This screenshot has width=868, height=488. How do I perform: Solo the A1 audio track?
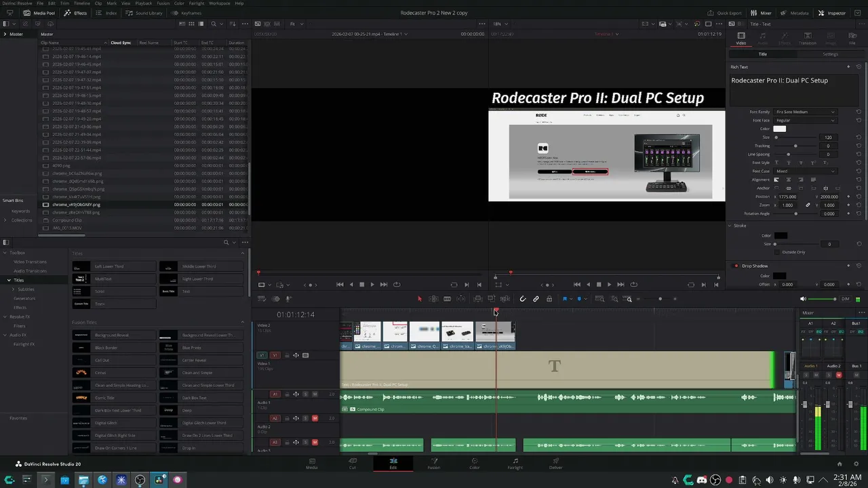tap(305, 394)
